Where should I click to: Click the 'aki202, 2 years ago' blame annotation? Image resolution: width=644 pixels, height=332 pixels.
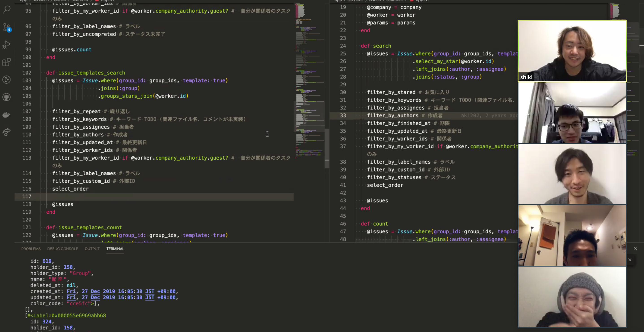[x=489, y=115]
